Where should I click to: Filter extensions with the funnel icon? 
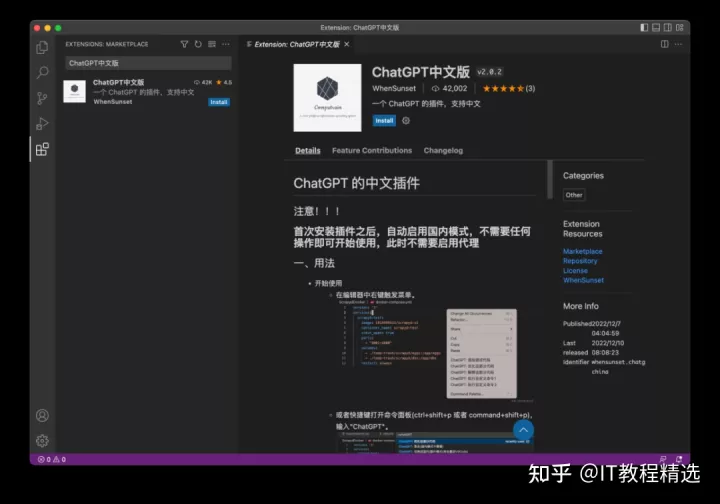[184, 44]
